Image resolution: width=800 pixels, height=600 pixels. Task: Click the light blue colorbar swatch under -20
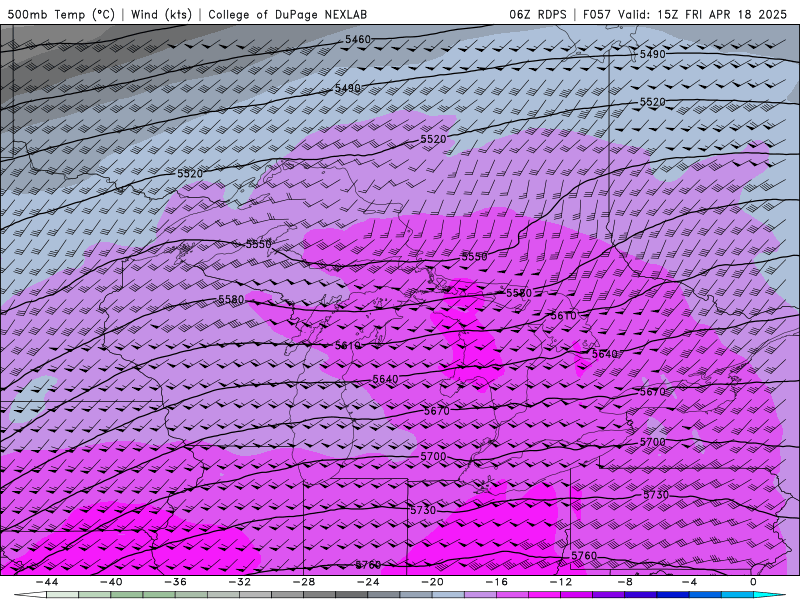click(x=448, y=595)
